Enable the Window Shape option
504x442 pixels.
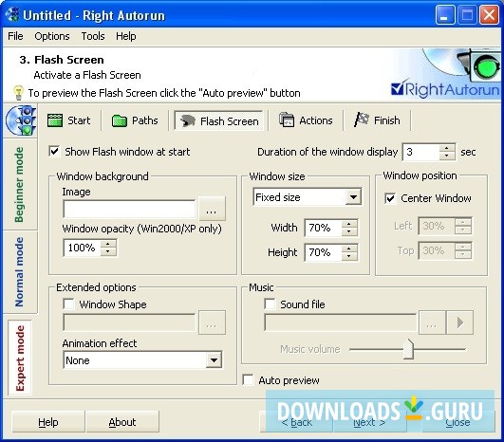68,304
